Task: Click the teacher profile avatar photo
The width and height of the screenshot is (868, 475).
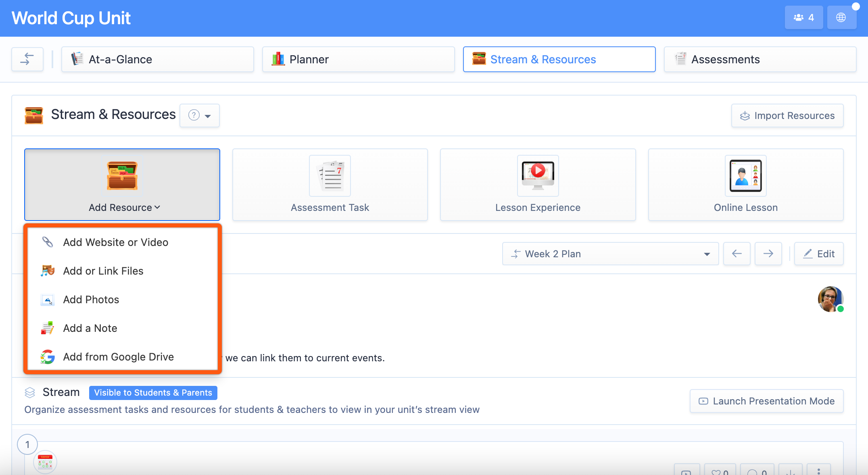Action: [830, 299]
